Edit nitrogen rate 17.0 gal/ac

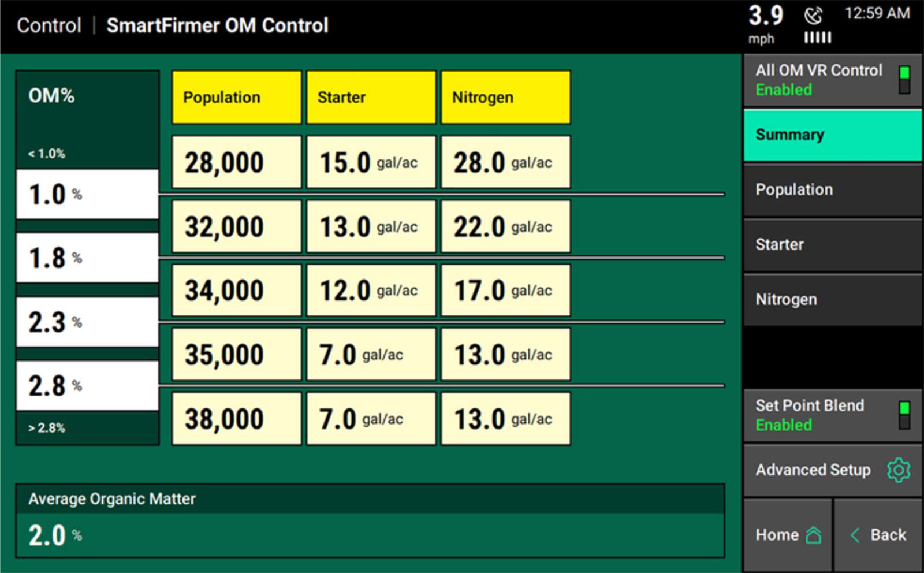505,290
